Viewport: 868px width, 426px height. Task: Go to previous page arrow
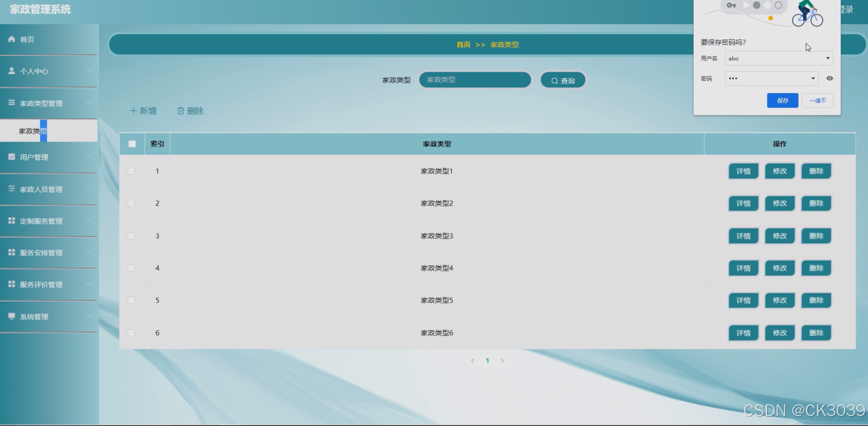point(472,361)
